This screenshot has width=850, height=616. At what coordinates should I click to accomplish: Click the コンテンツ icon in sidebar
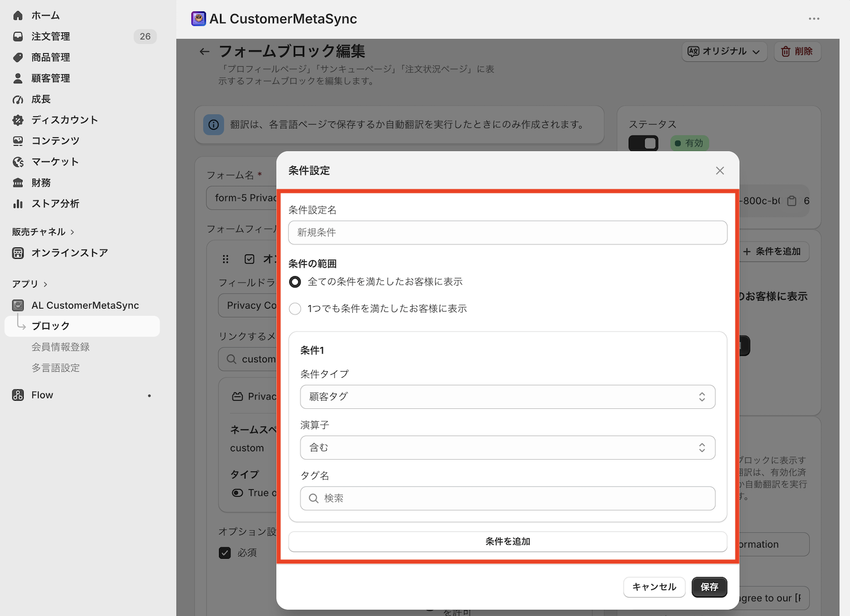point(18,141)
